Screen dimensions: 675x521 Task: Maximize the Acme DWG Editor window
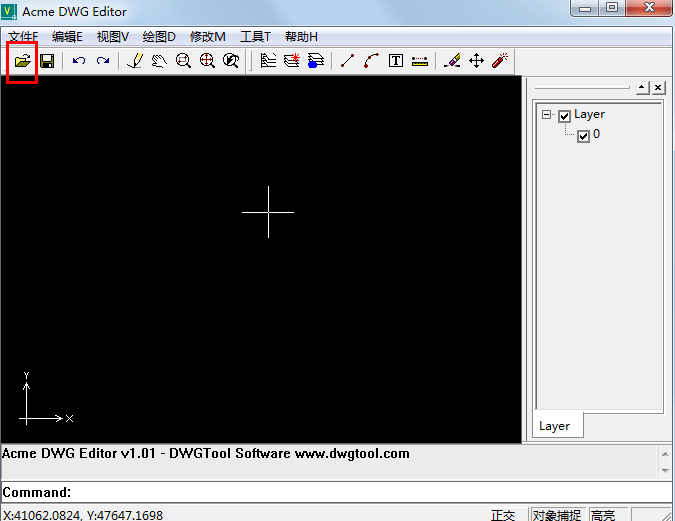[x=612, y=7]
